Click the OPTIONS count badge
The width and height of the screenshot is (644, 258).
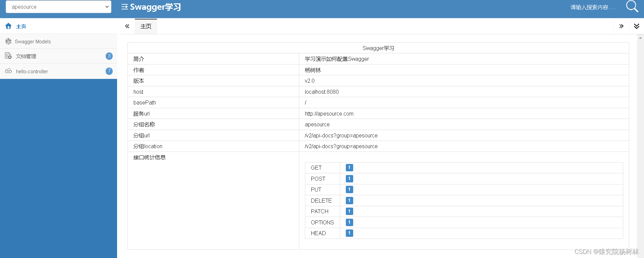[349, 222]
